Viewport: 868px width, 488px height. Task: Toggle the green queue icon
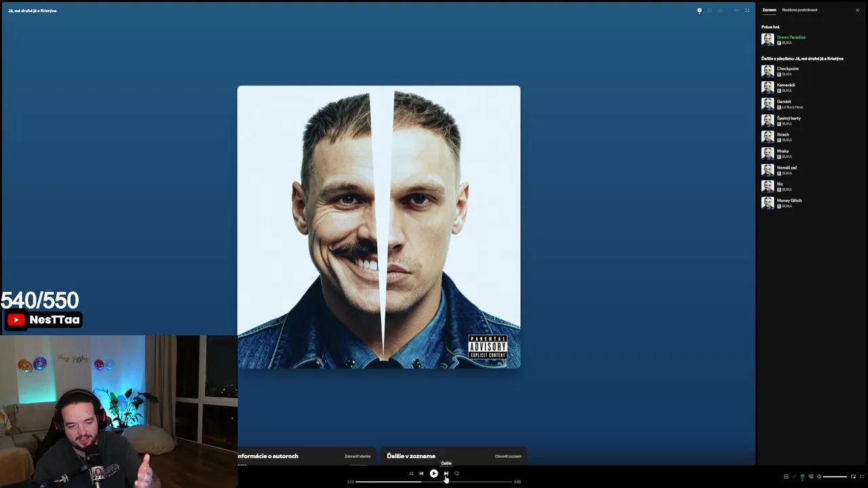[802, 476]
